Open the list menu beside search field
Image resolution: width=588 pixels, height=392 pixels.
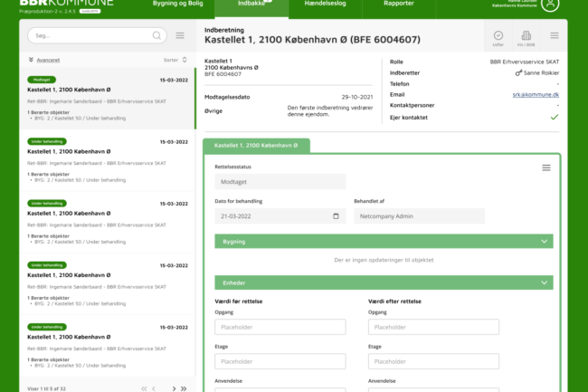pyautogui.click(x=180, y=35)
